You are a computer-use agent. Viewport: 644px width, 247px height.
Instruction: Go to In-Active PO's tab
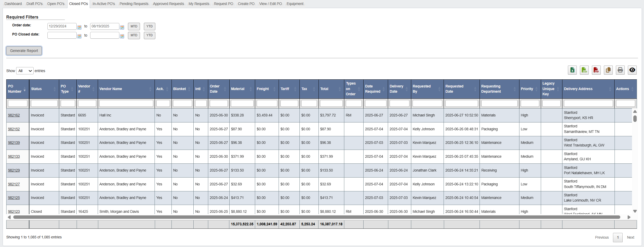pos(104,4)
